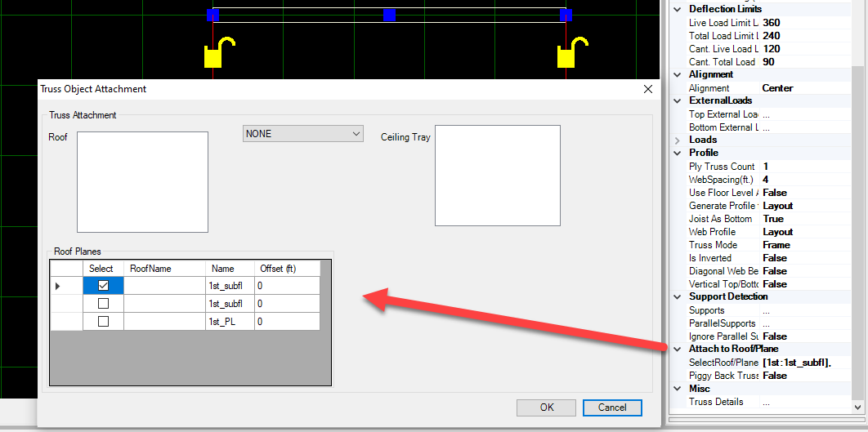
Task: Click the left yellow padlock icon
Action: (215, 56)
